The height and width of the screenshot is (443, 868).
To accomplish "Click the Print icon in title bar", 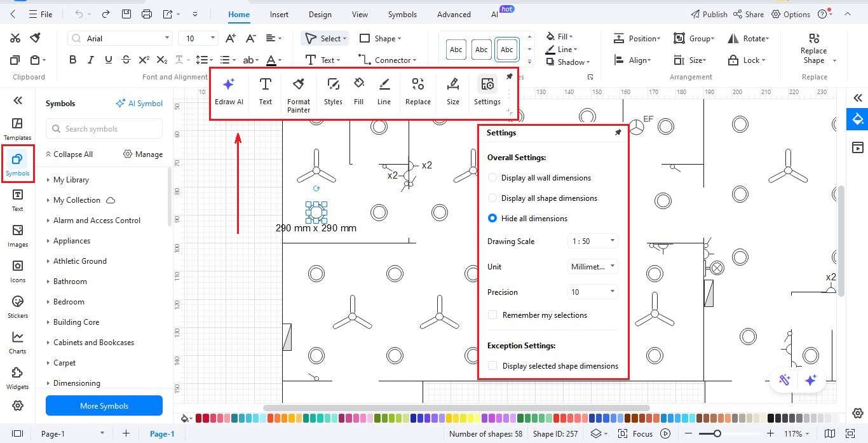I will click(147, 14).
